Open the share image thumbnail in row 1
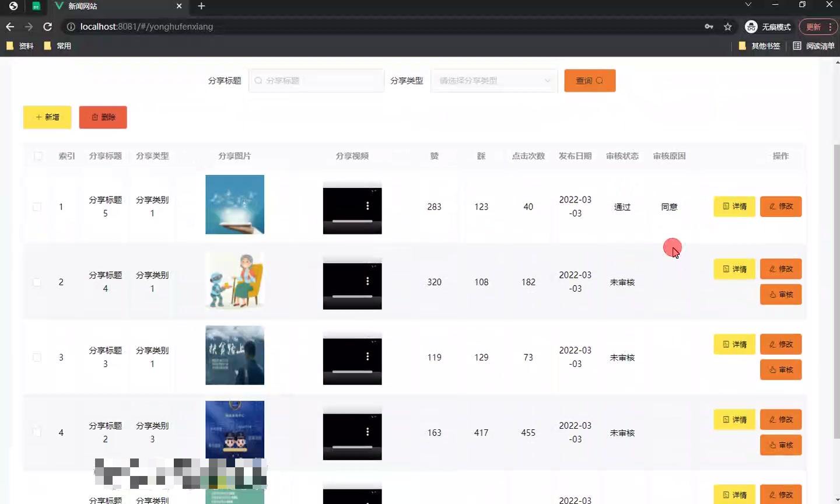Screen dimensions: 840x504 (x=235, y=205)
